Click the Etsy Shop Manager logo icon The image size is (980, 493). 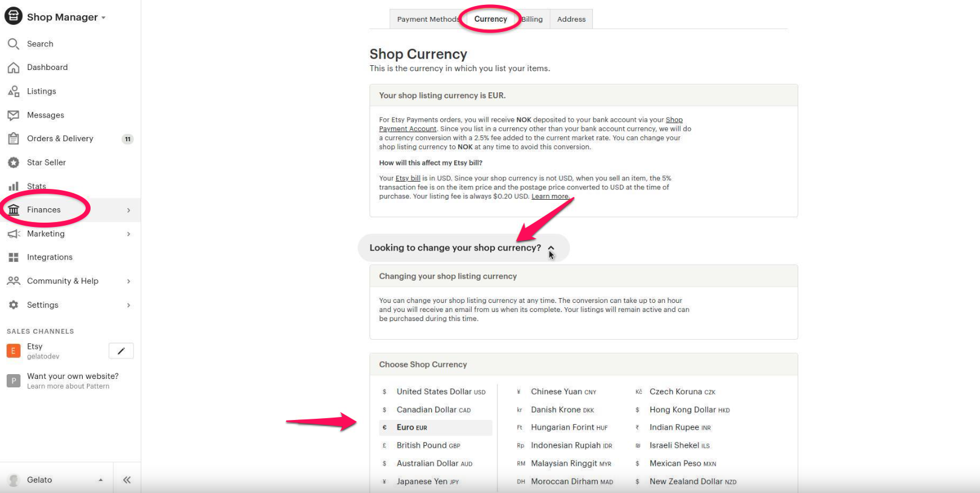[x=13, y=16]
